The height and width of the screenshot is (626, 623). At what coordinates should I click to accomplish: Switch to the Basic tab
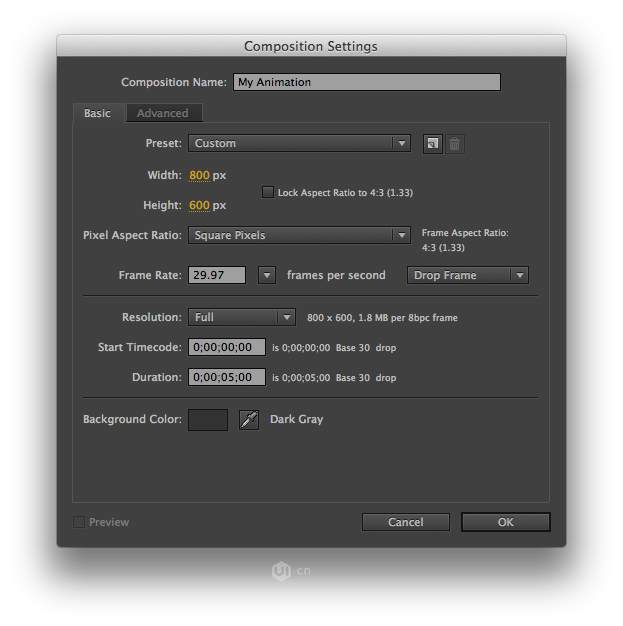(97, 113)
